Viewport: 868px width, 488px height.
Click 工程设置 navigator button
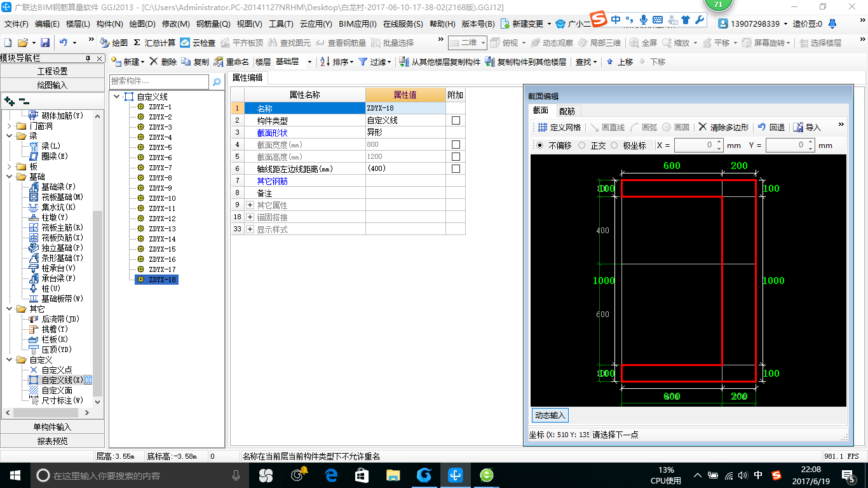click(x=52, y=71)
